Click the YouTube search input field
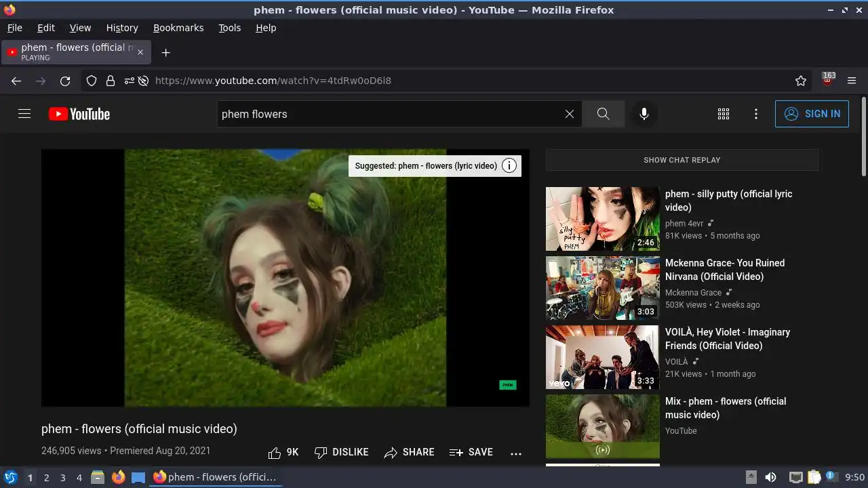Screen dimensions: 868x488 point(390,114)
